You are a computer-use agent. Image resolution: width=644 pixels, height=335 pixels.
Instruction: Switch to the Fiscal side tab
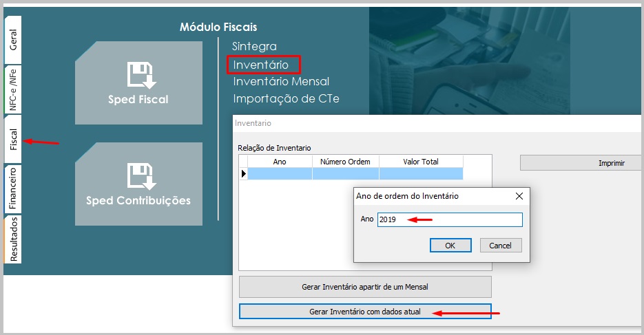(x=12, y=140)
